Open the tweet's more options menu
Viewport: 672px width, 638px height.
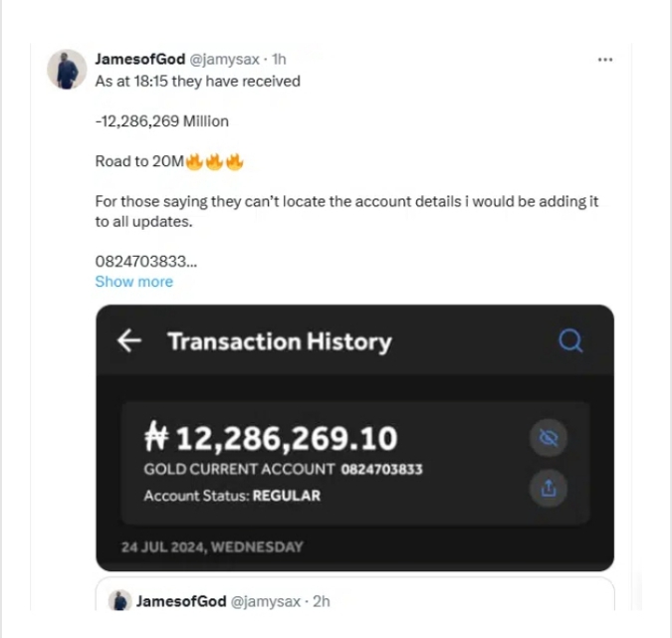click(605, 60)
